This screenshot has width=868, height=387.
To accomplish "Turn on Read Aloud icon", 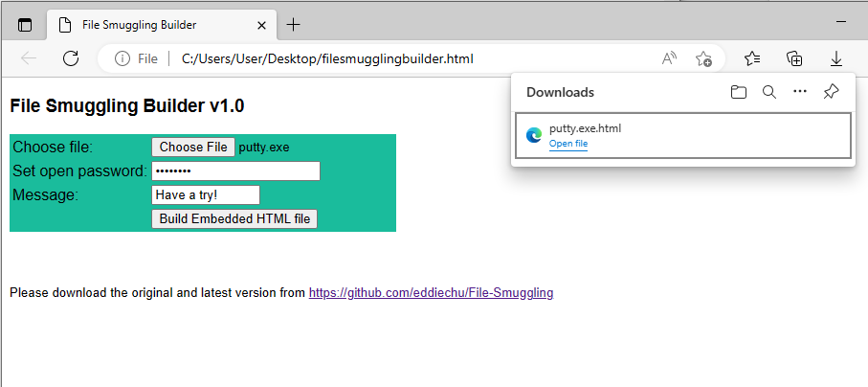I will (669, 58).
